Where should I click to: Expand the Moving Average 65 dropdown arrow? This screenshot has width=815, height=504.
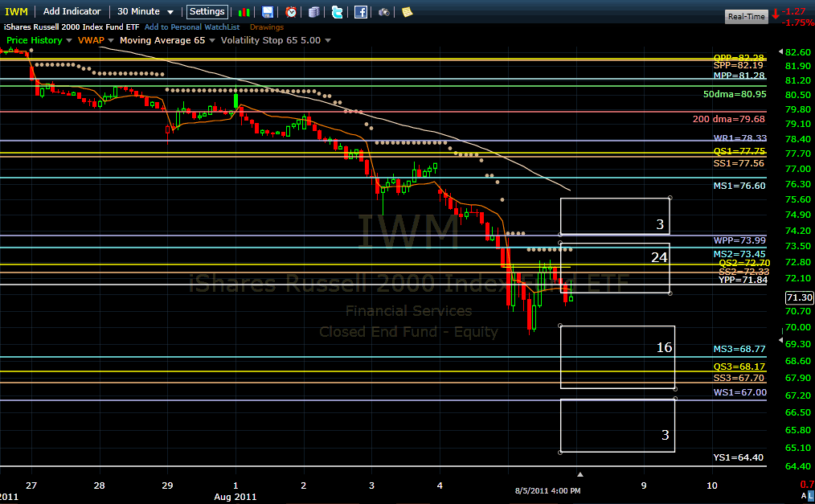(x=212, y=40)
